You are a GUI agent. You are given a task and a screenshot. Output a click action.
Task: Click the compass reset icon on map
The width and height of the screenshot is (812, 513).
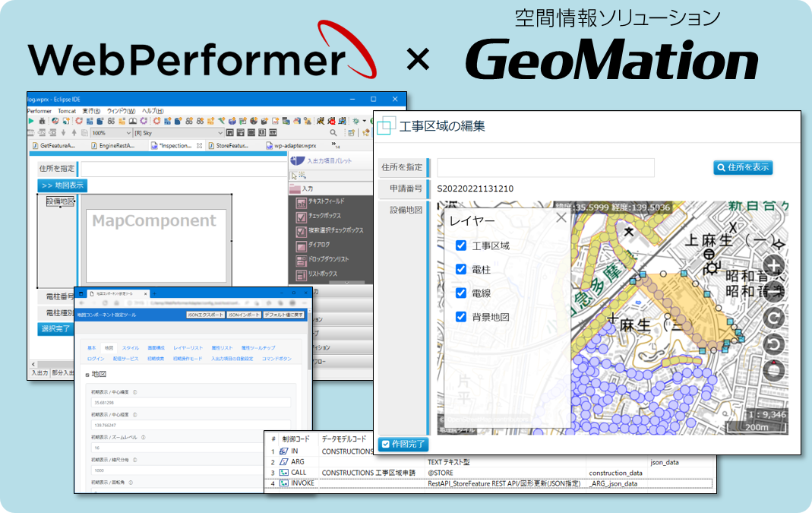tap(773, 370)
